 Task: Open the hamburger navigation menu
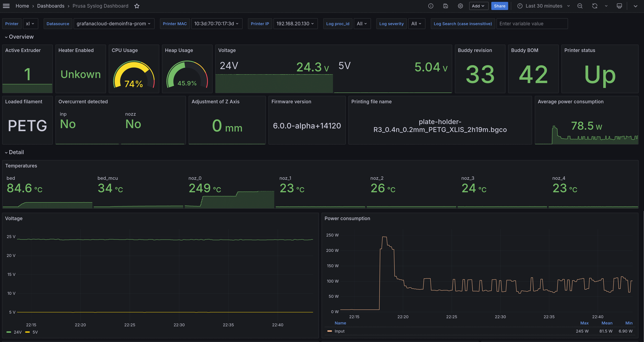(6, 6)
